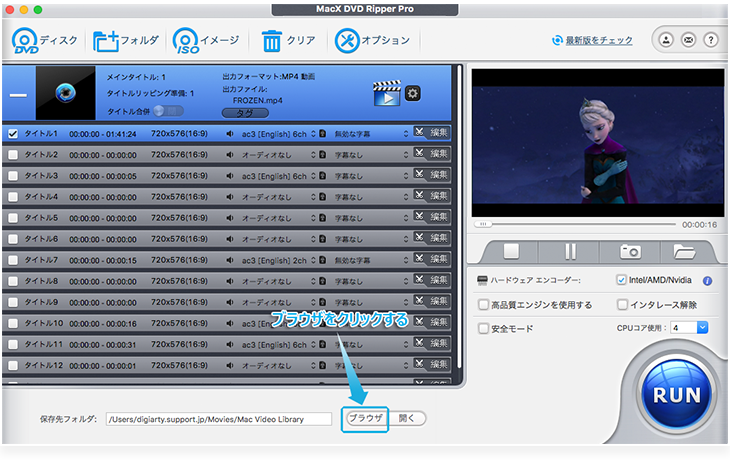Open the folder load icon (フォルダ)
This screenshot has height=460, width=730.
tap(106, 41)
